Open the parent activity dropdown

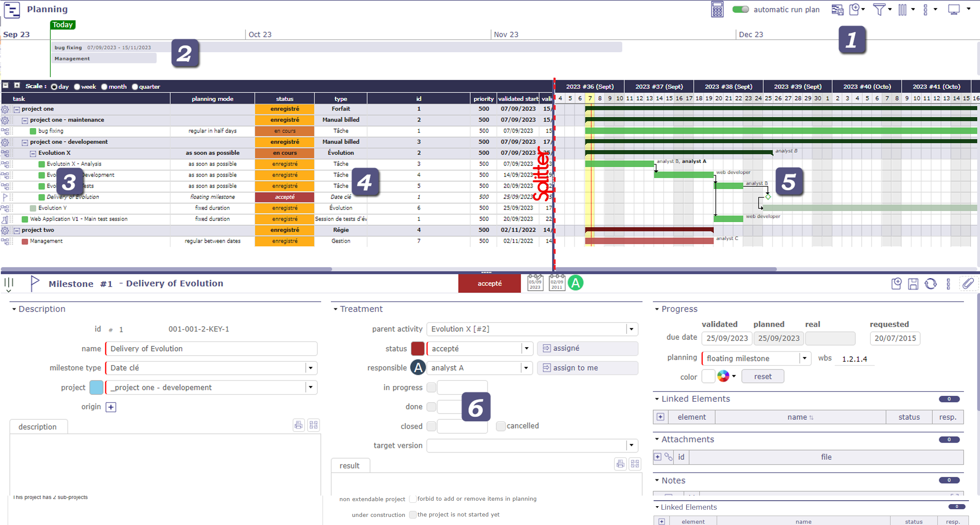631,329
